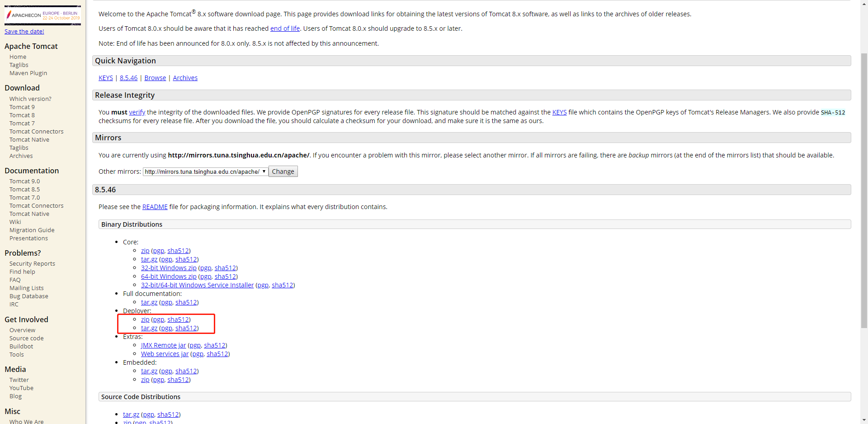The height and width of the screenshot is (424, 868).
Task: Visit the Twitter link under Media
Action: 19,379
